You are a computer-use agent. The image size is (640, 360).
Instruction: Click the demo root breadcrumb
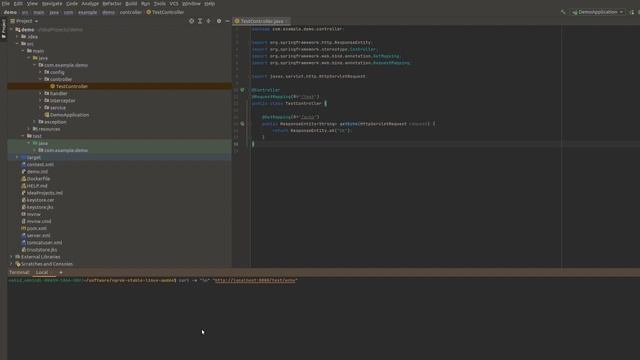point(10,12)
